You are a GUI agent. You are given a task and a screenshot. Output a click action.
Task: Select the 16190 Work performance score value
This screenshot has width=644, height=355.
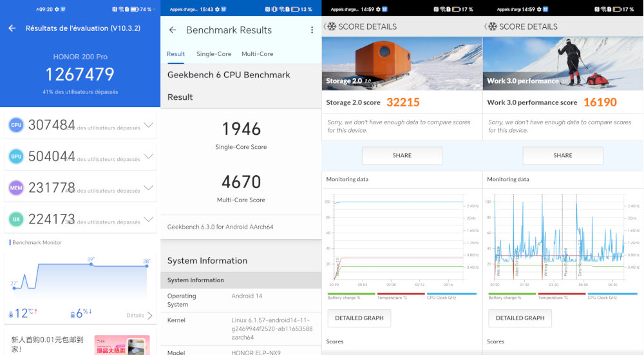point(600,102)
